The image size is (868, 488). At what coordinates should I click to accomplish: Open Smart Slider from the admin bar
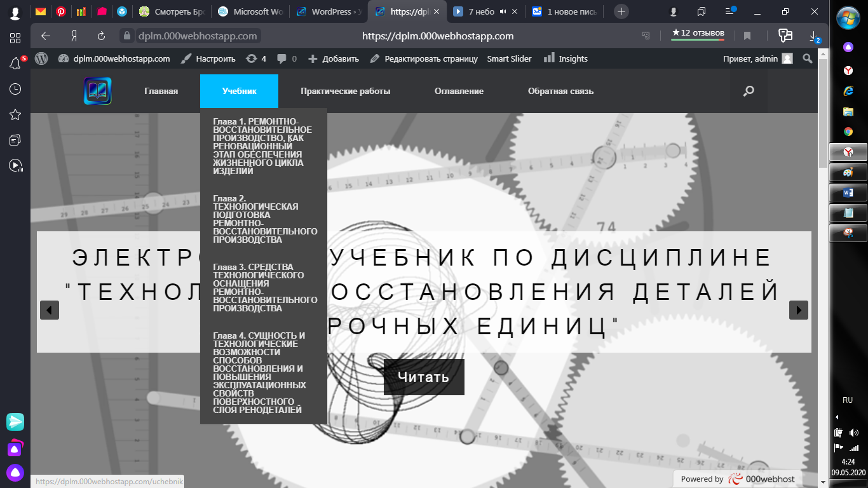coord(509,58)
